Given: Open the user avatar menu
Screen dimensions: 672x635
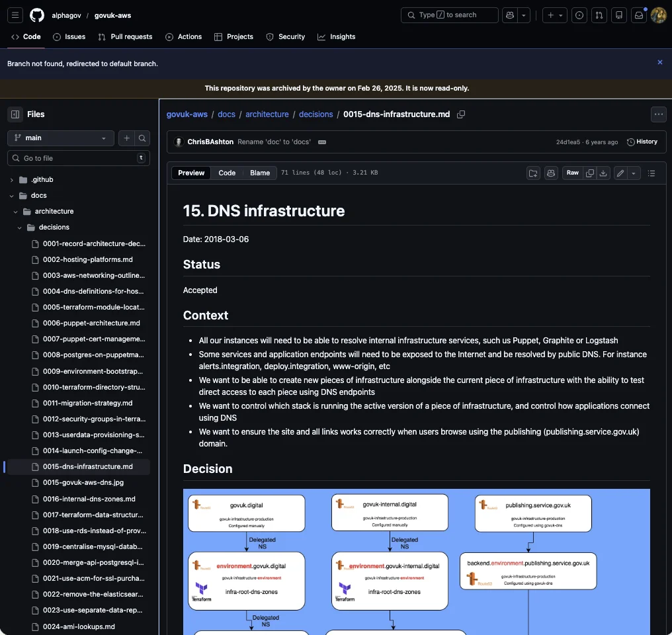Looking at the screenshot, I should point(659,15).
